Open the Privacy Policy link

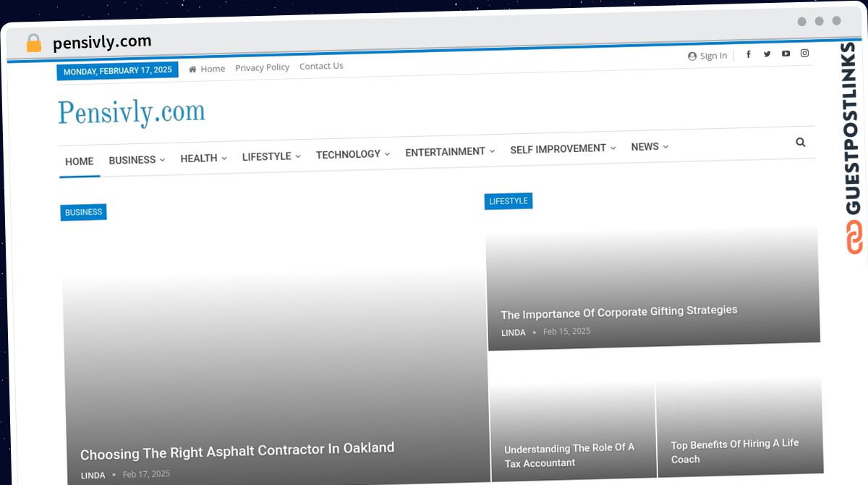coord(262,67)
